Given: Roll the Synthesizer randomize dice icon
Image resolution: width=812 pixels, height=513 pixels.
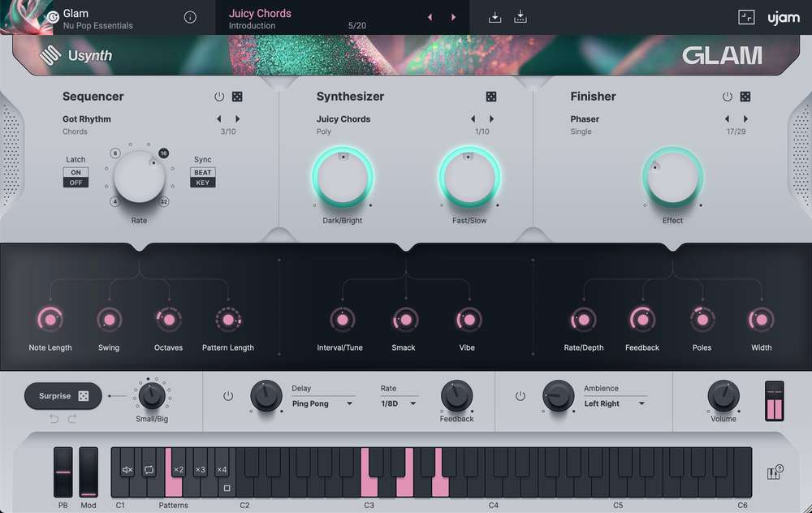Looking at the screenshot, I should pos(490,96).
